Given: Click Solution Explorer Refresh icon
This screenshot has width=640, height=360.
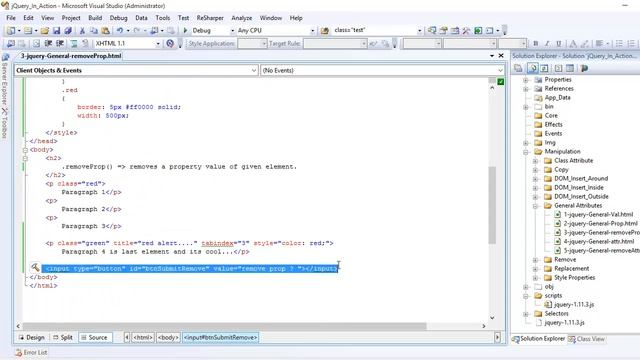Looking at the screenshot, I should tap(544, 68).
